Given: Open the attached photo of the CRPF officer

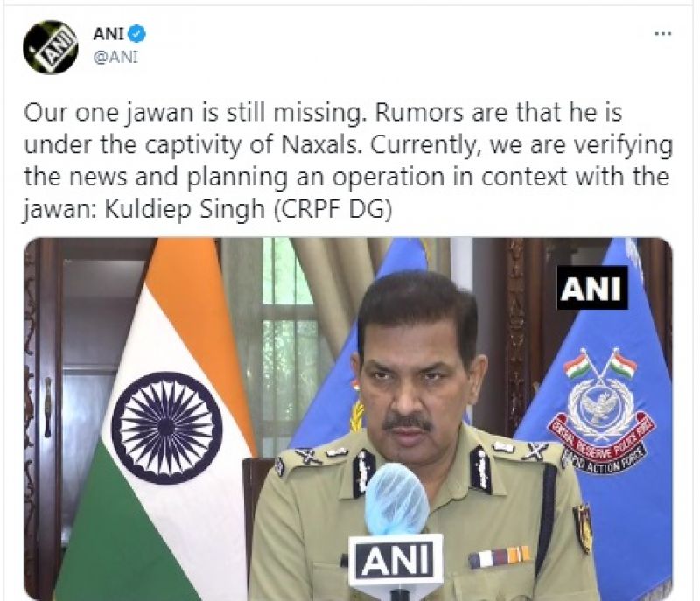Looking at the screenshot, I should pos(348,419).
